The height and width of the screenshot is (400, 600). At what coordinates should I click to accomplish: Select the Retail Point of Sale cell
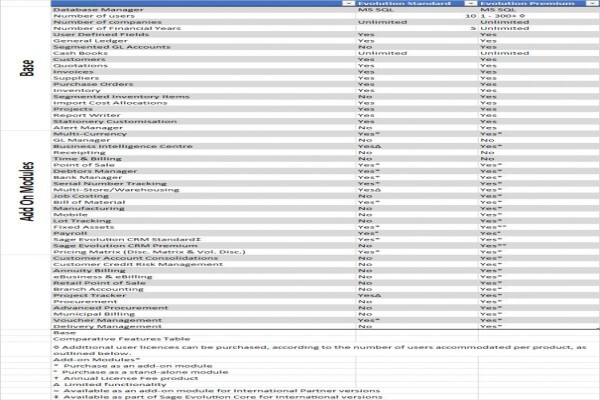click(203, 283)
